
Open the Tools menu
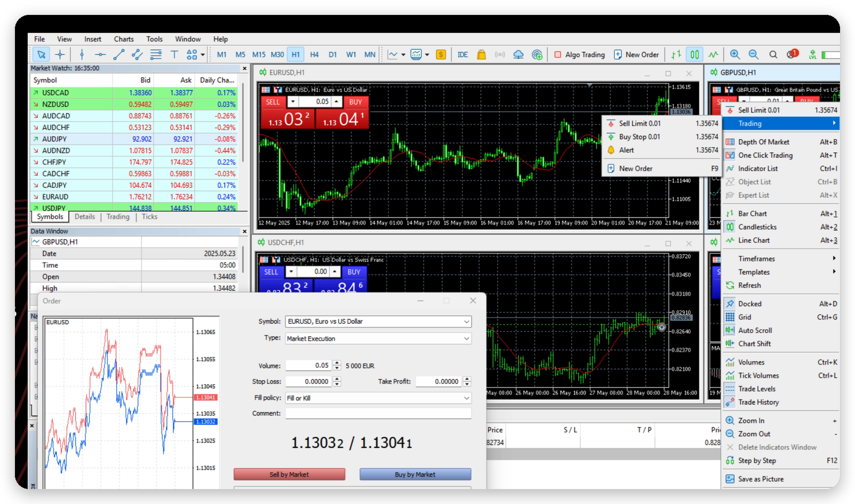pos(154,39)
